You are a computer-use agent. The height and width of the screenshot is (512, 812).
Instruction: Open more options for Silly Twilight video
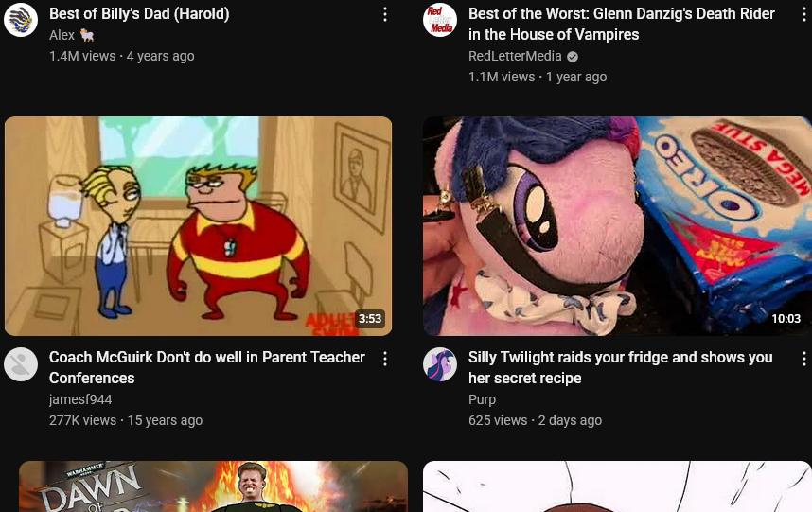(803, 359)
